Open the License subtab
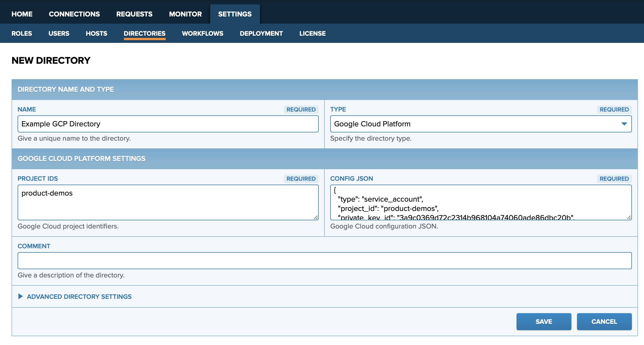The width and height of the screenshot is (644, 345). pyautogui.click(x=312, y=34)
